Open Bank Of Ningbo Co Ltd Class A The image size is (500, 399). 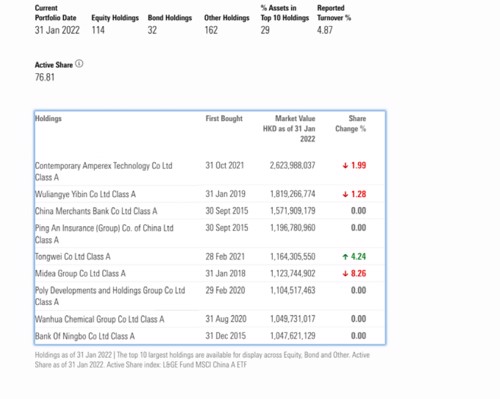[x=85, y=336]
